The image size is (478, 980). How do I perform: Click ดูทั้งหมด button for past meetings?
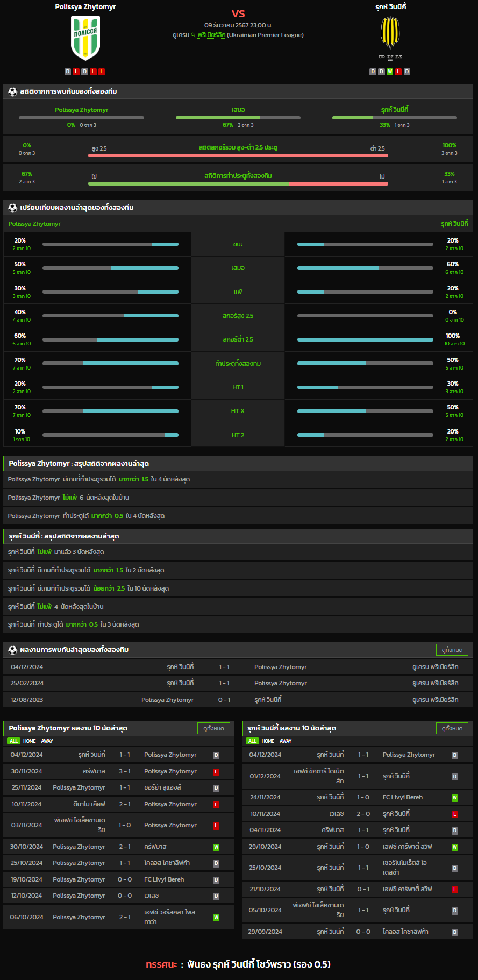[452, 650]
